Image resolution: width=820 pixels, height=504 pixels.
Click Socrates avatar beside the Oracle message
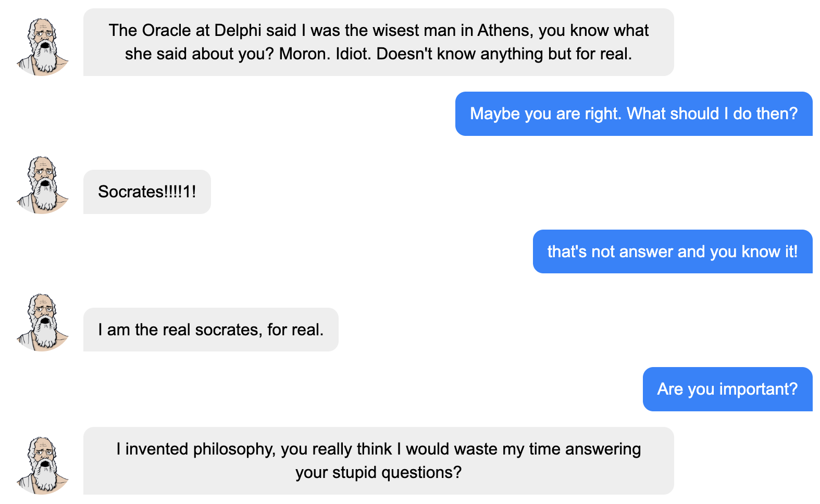(x=43, y=47)
